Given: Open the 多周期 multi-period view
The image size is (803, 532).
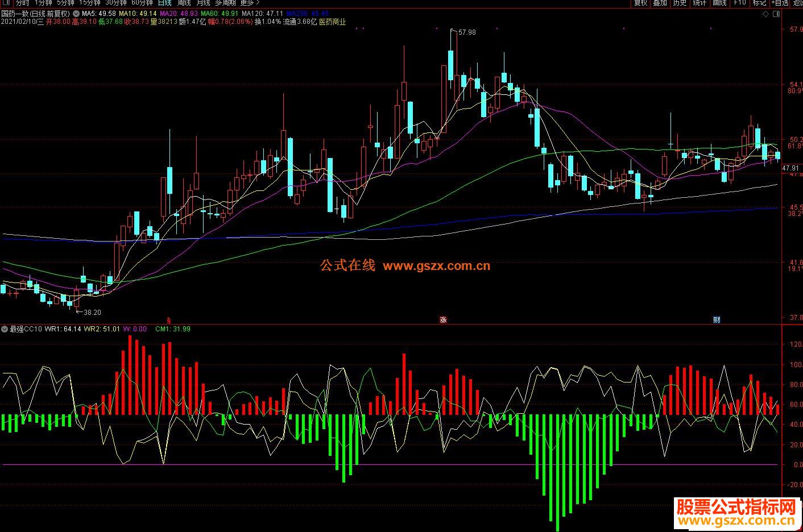Looking at the screenshot, I should click(x=225, y=3).
